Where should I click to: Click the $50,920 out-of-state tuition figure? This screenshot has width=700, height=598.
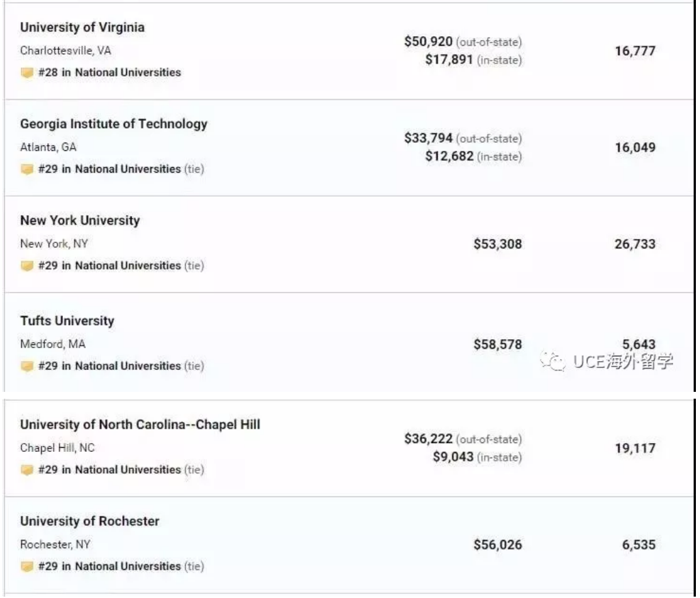[x=428, y=42]
